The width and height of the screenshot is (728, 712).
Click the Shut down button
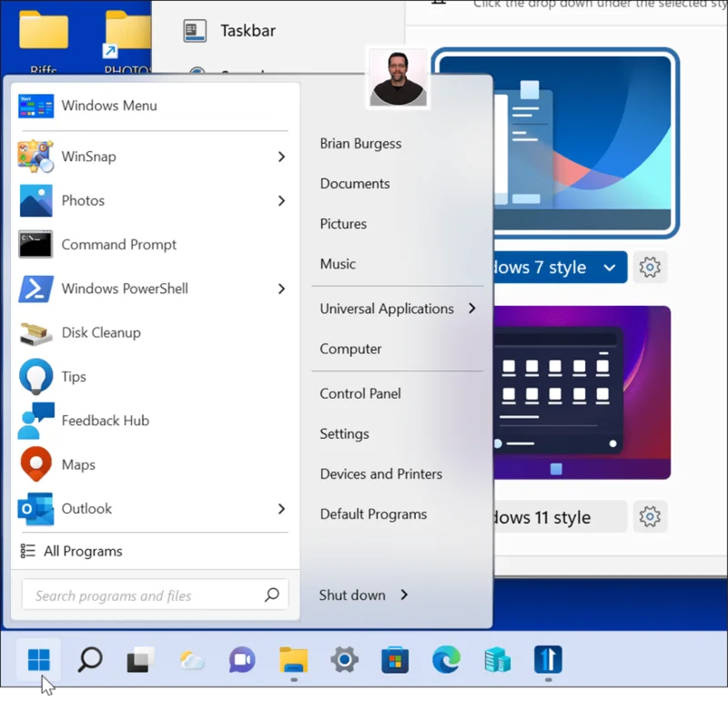coord(352,595)
